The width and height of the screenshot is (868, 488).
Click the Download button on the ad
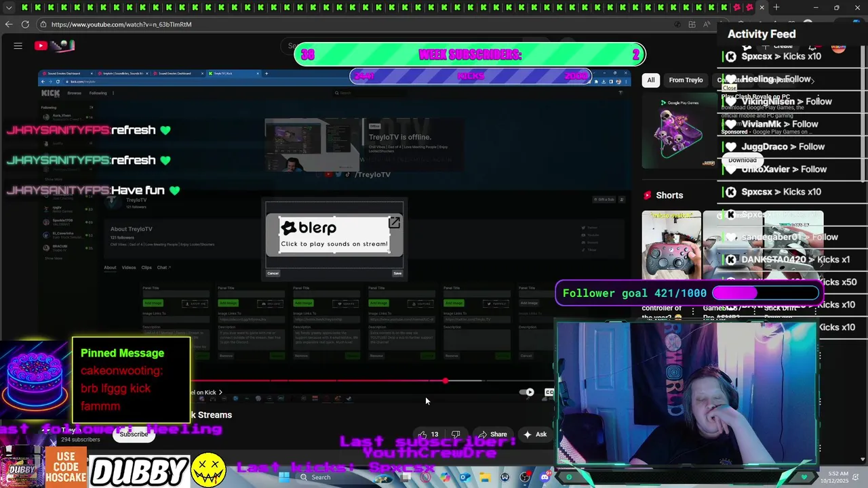coord(742,161)
